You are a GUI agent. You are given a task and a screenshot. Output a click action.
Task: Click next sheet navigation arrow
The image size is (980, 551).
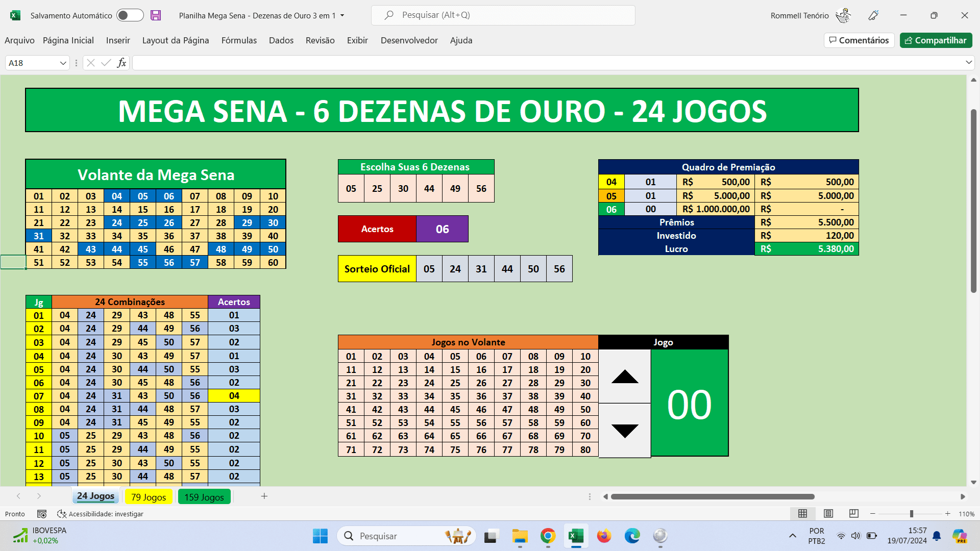[39, 496]
